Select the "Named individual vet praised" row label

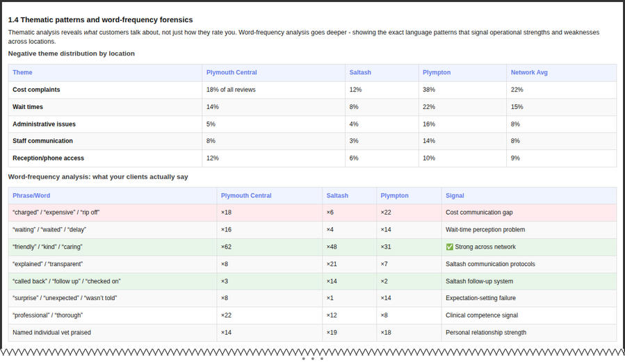click(x=51, y=333)
